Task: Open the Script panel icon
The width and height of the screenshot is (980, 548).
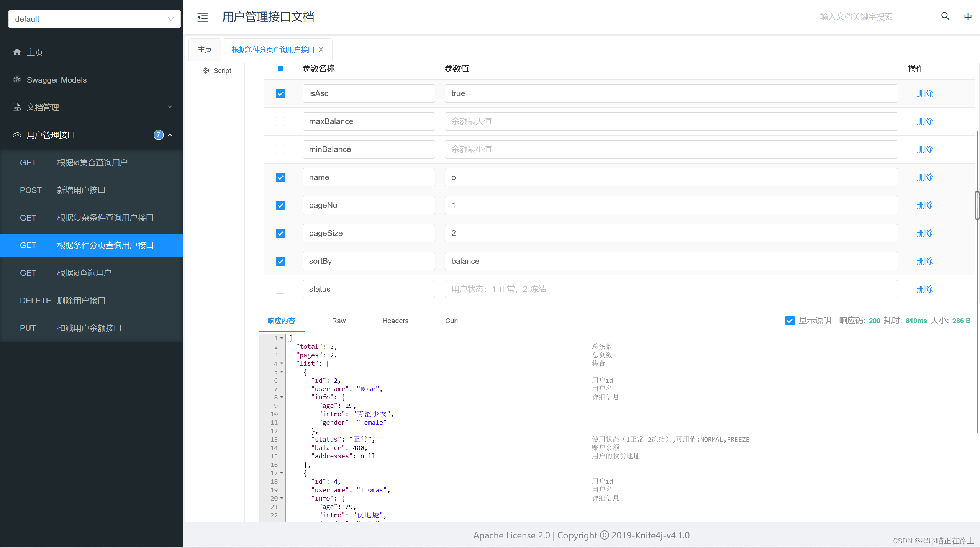Action: [x=206, y=70]
